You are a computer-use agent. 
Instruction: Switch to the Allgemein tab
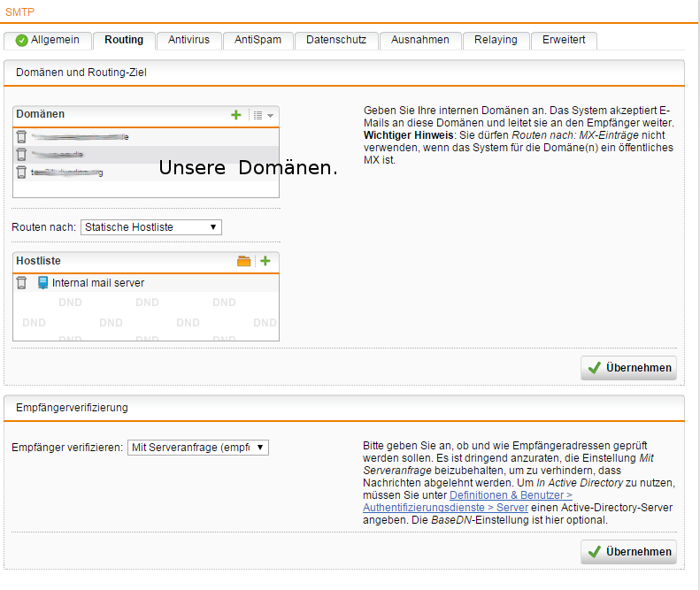coord(48,40)
